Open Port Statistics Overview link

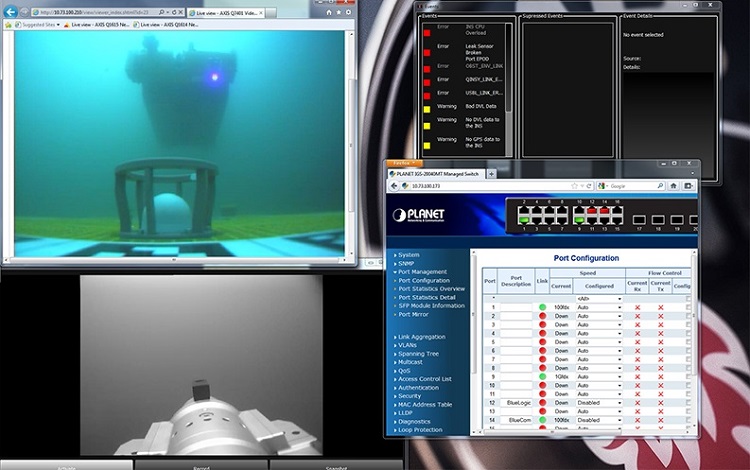(430, 289)
